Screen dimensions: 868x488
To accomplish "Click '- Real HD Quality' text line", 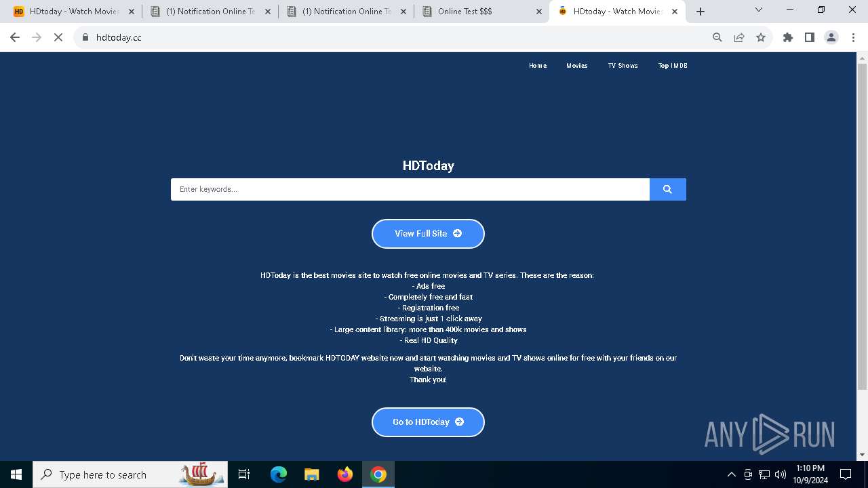I will click(429, 340).
